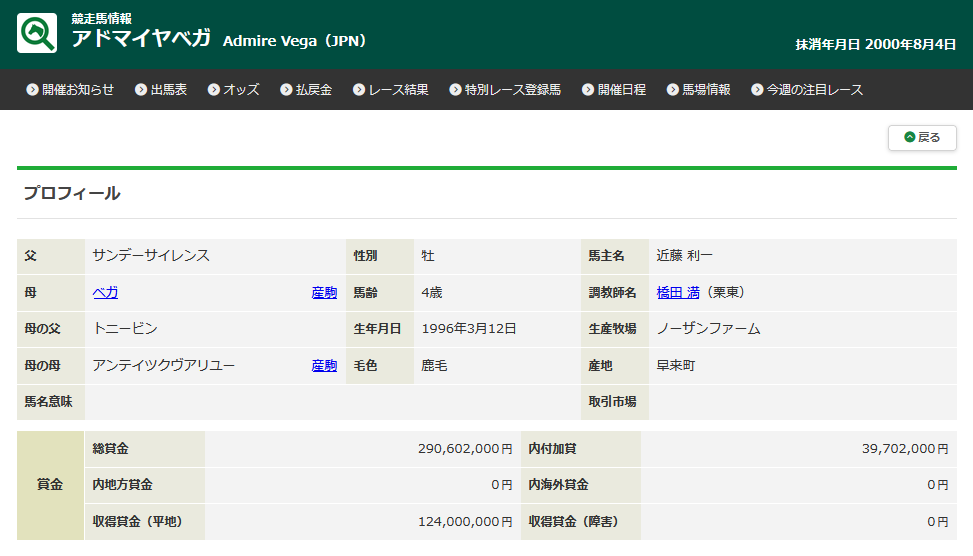
Task: Click the arrow icon beside 出馬表
Action: [141, 89]
